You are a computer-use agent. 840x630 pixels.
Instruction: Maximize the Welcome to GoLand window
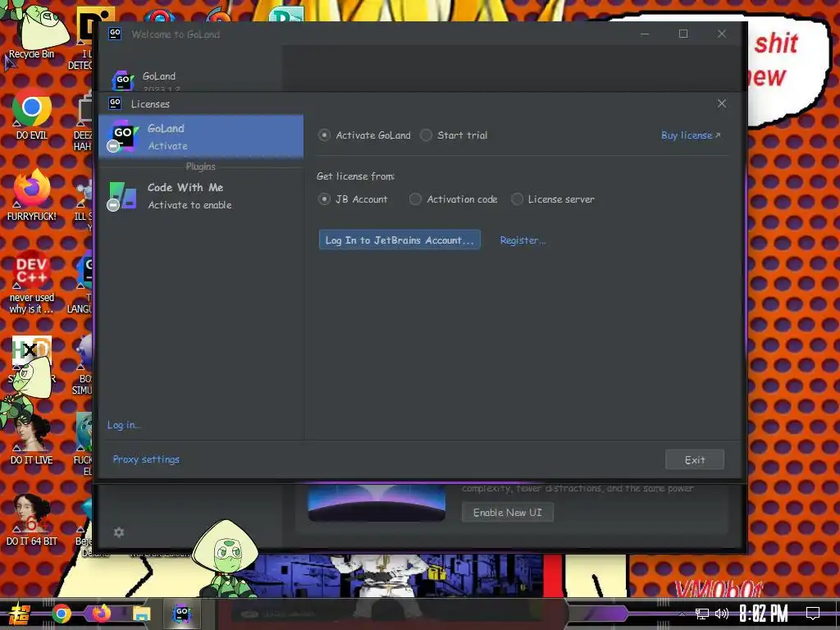point(683,34)
